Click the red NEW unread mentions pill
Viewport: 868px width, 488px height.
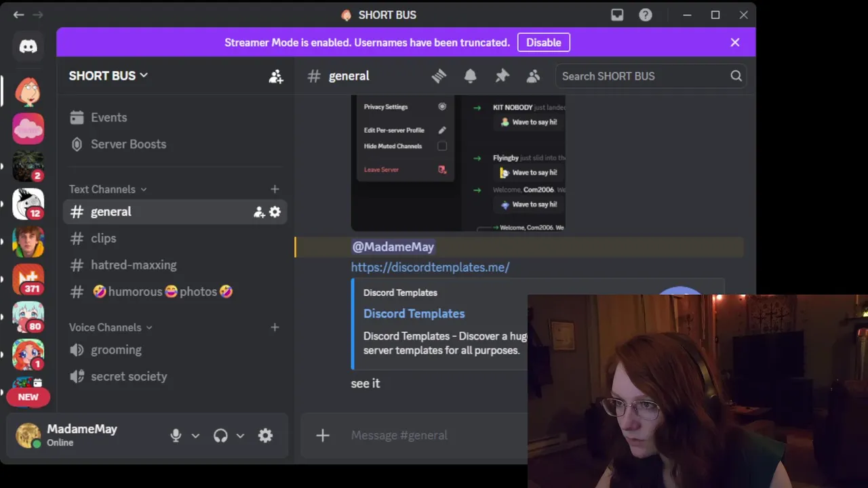pos(28,397)
